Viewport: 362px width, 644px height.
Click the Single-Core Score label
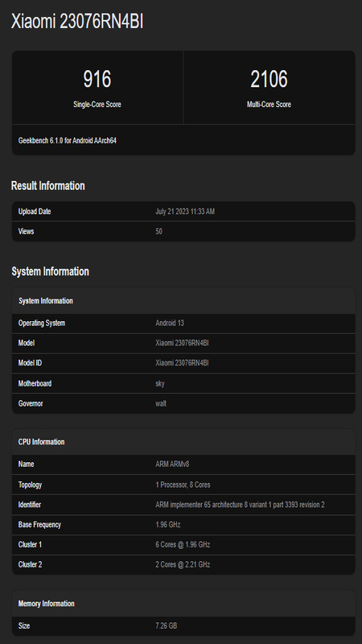pos(97,105)
